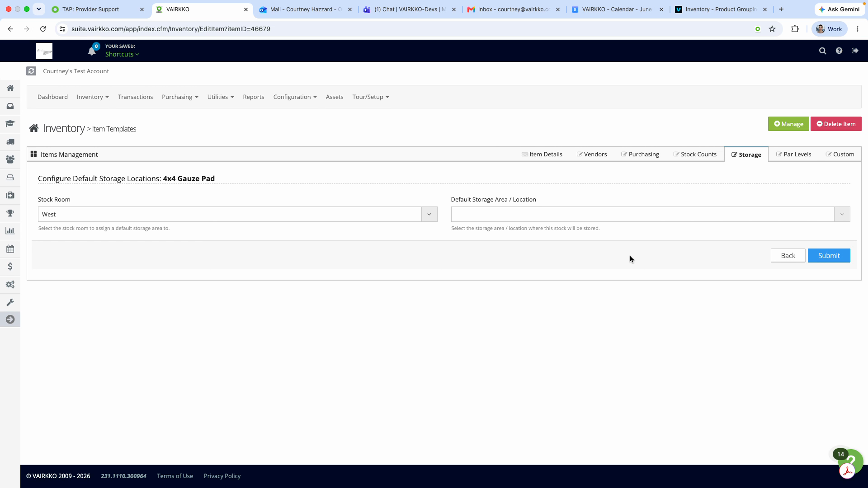Open Reports in the navbar

[253, 97]
